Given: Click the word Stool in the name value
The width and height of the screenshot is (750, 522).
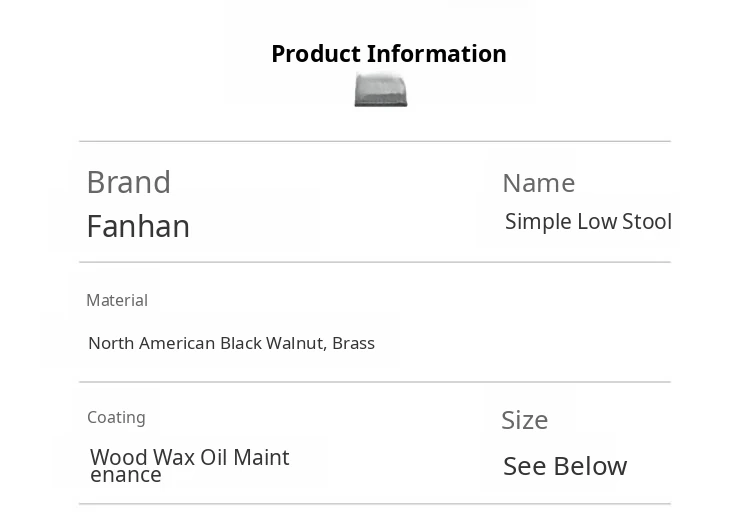Looking at the screenshot, I should coord(647,221).
